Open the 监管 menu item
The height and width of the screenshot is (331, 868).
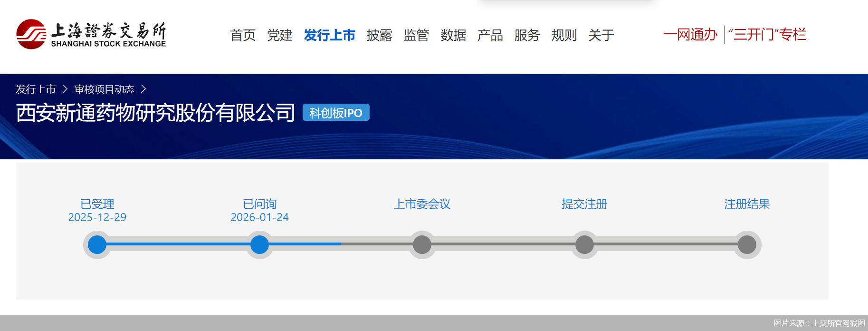coord(416,35)
